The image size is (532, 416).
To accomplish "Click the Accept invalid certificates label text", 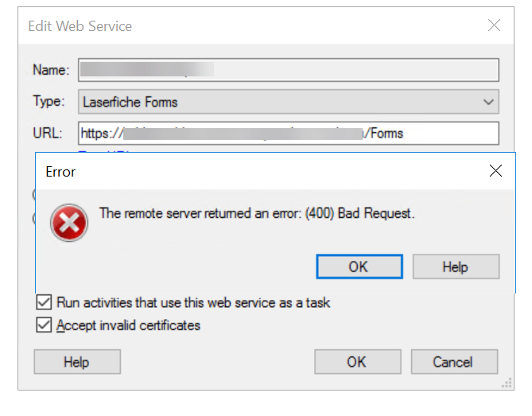I will click(x=128, y=325).
